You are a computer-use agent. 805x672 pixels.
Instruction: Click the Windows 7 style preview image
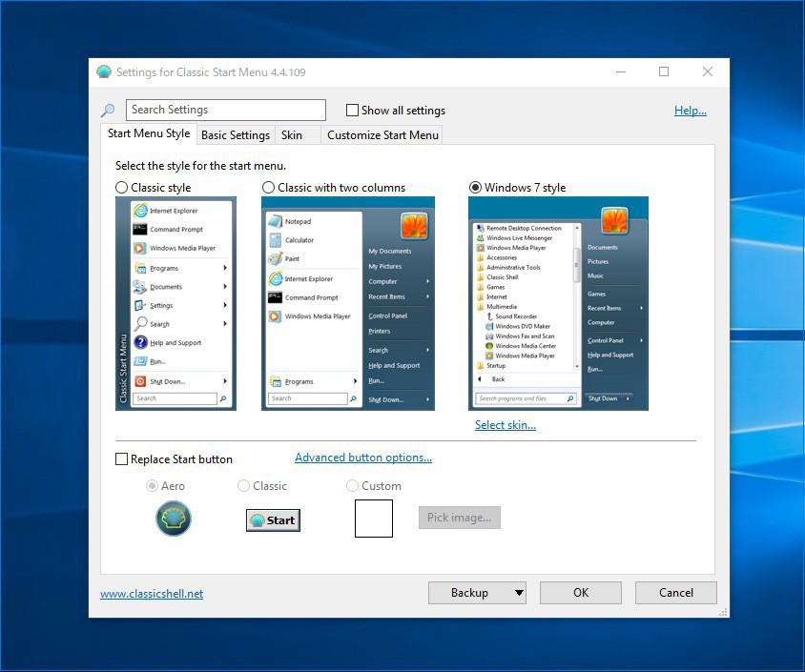[x=559, y=304]
